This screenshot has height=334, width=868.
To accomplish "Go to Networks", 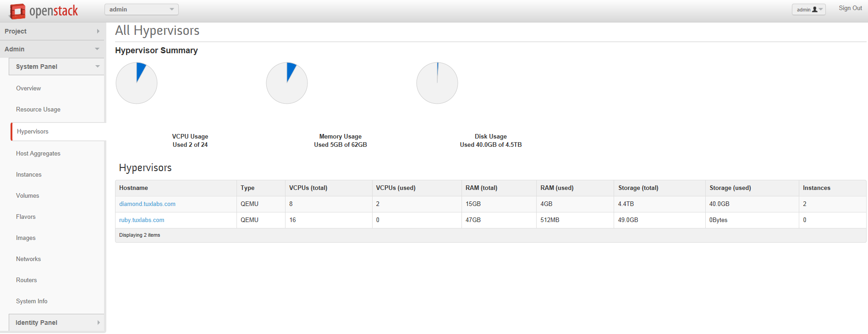I will [28, 259].
